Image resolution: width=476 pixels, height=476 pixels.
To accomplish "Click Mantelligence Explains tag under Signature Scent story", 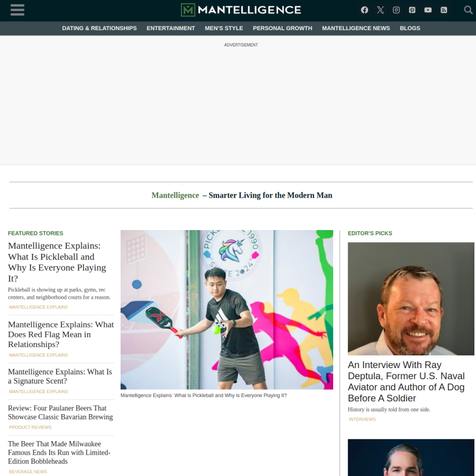I will pos(38,391).
